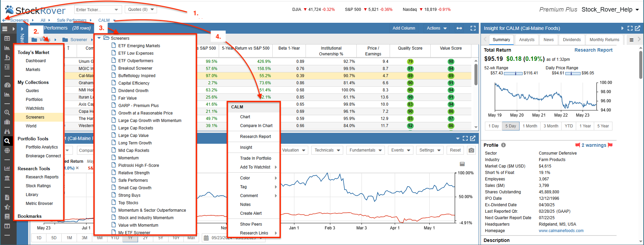Select the 1 Month range in Insight
Image resolution: width=644 pixels, height=245 pixels.
530,126
